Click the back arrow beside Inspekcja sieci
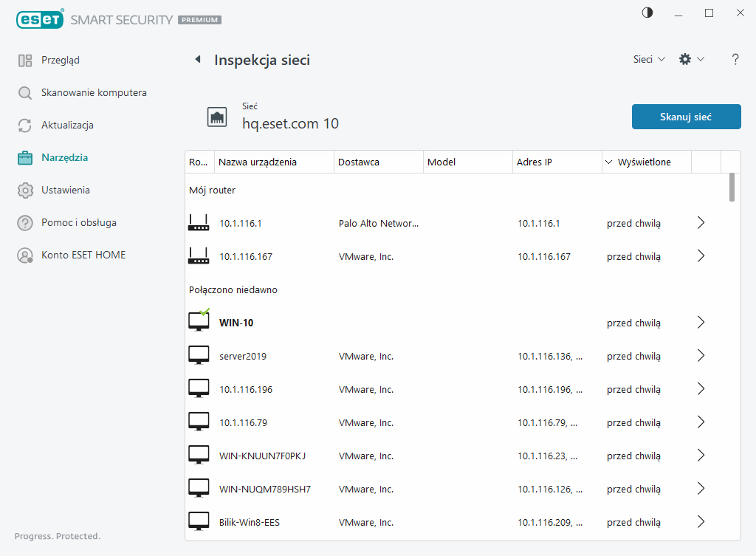Image resolution: width=756 pixels, height=556 pixels. coord(197,60)
